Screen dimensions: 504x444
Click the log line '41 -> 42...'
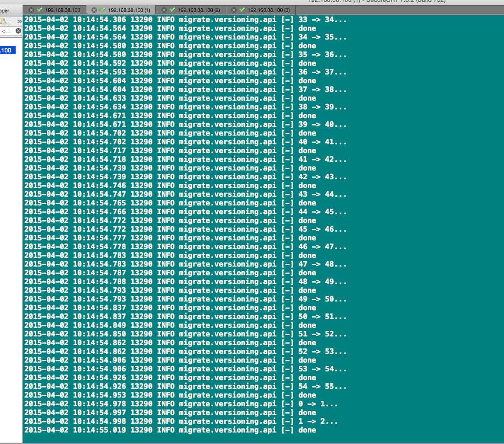pyautogui.click(x=186, y=159)
